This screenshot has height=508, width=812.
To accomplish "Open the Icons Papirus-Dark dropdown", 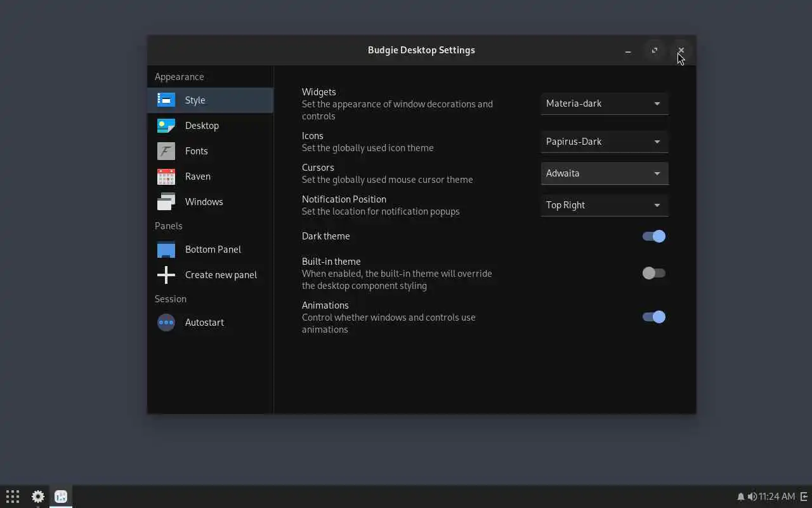I will [x=605, y=142].
